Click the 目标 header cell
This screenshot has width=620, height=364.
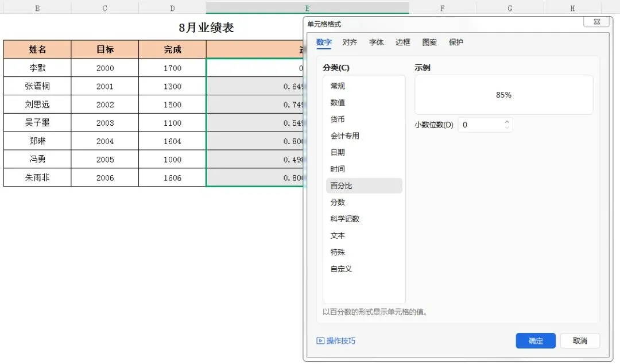pos(105,49)
